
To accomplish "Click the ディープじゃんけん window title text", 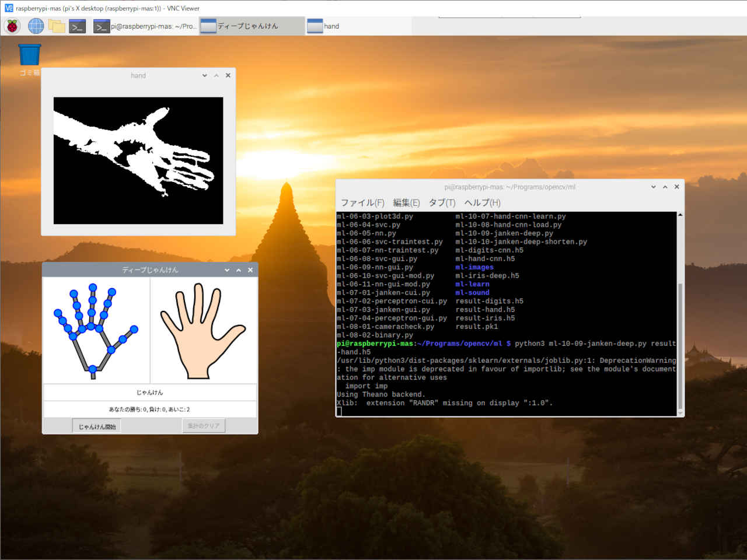I will tap(150, 270).
